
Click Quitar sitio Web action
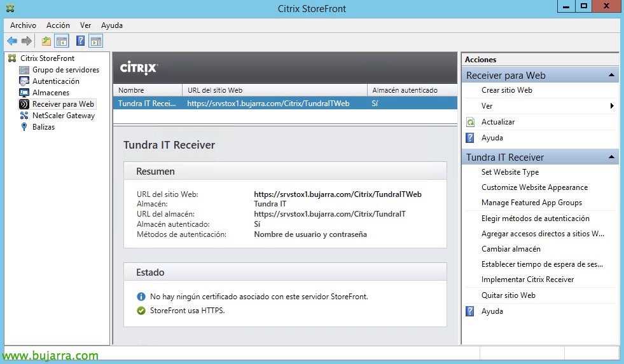508,295
